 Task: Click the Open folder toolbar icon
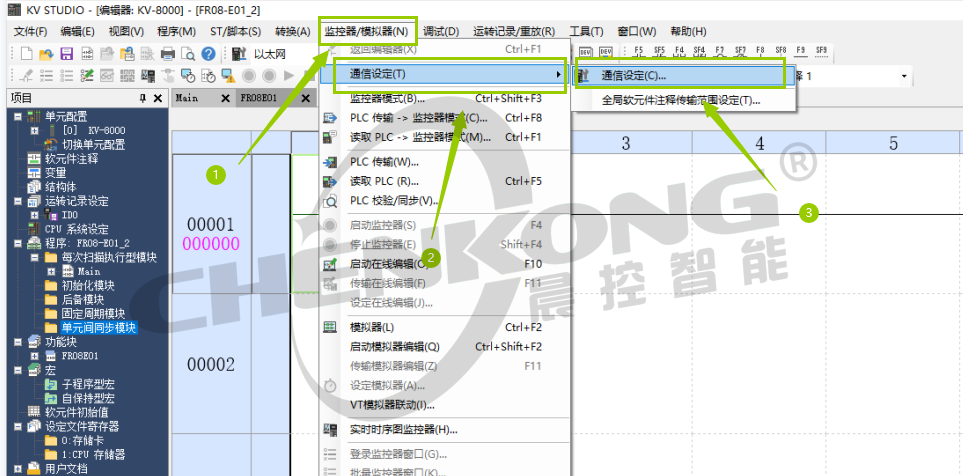46,53
